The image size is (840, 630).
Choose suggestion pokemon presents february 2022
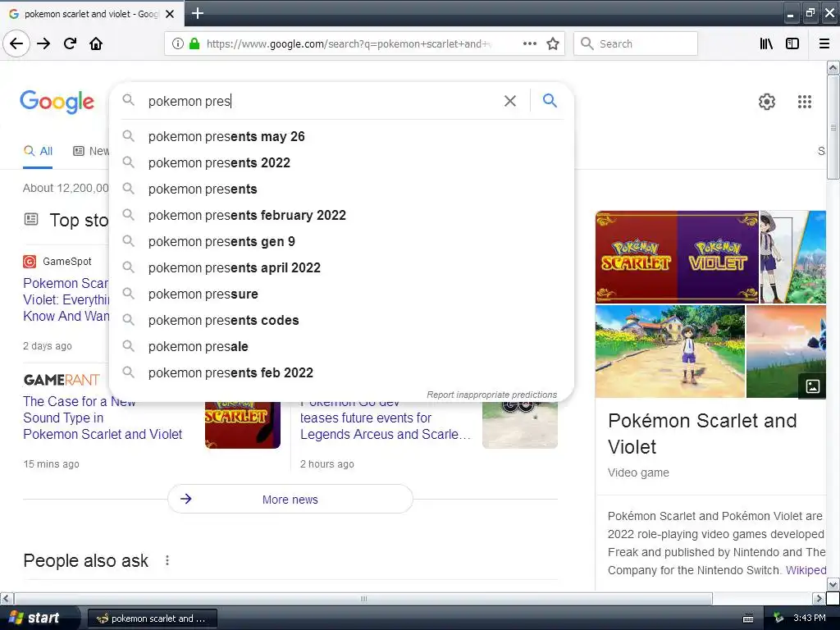[x=341, y=216]
